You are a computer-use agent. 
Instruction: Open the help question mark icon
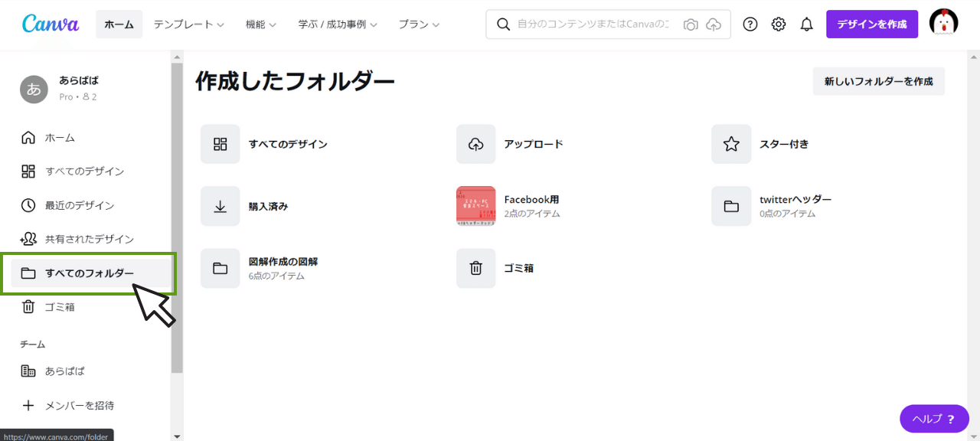(x=750, y=24)
